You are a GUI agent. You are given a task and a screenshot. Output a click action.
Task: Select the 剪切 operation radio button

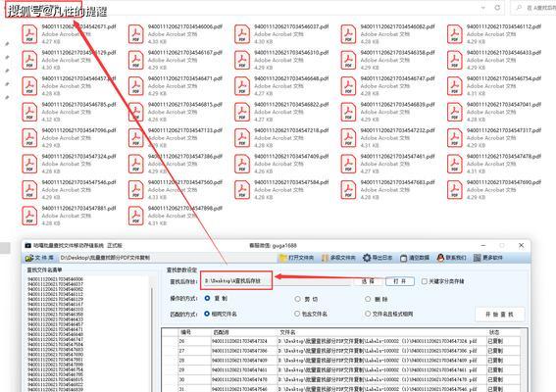[297, 299]
